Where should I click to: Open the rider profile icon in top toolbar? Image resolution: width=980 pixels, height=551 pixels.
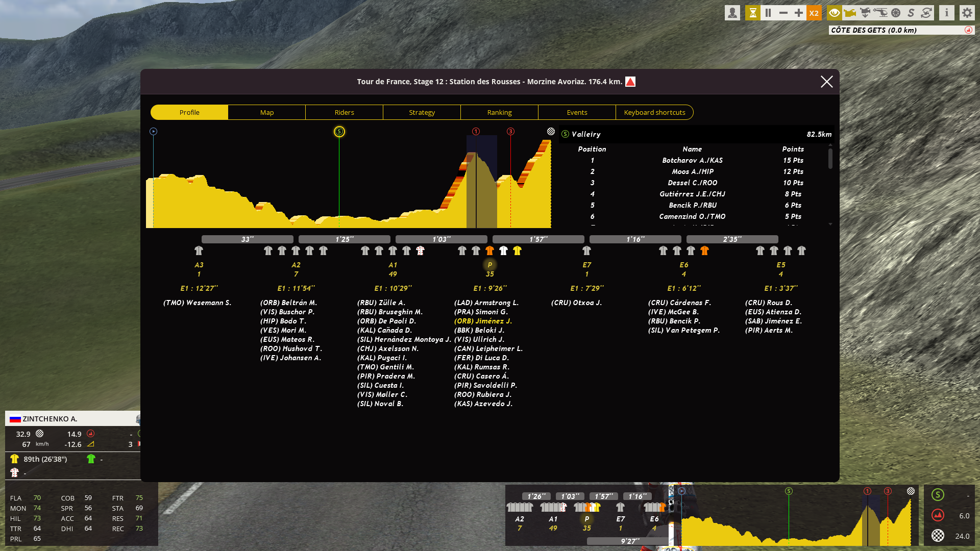(x=732, y=13)
